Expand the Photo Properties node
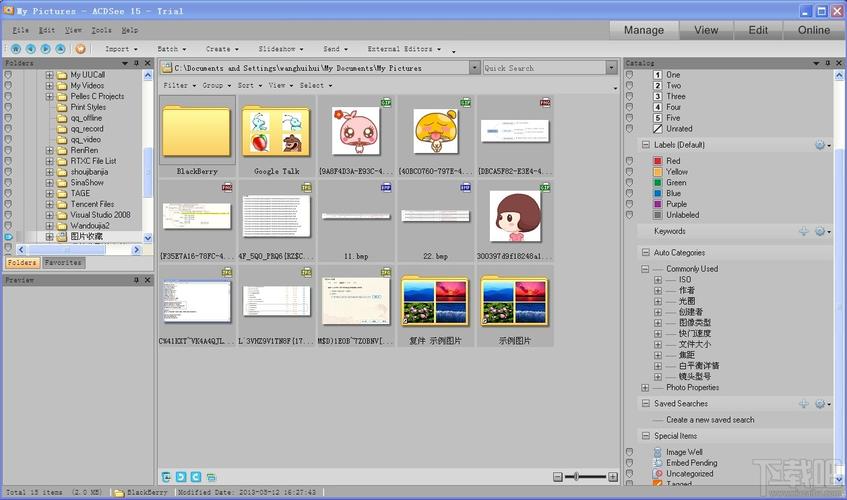 [644, 388]
